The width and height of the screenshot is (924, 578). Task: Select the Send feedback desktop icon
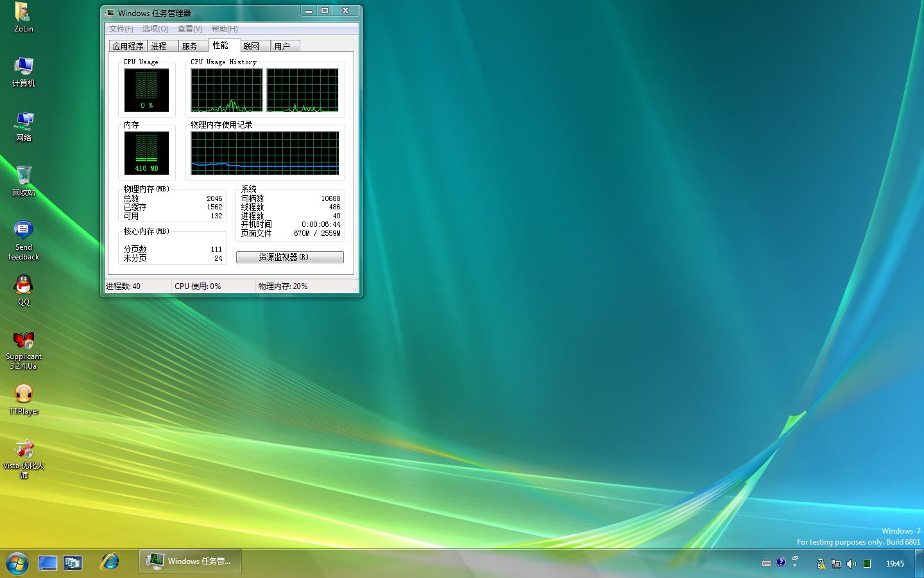point(24,240)
